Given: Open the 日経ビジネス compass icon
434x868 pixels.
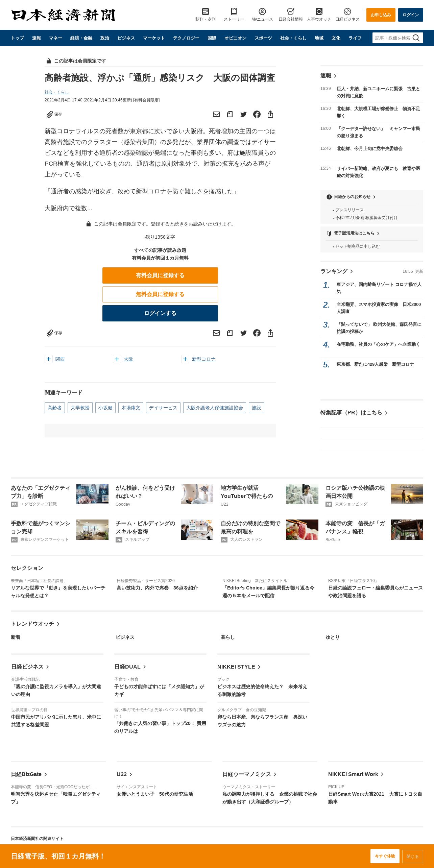Looking at the screenshot, I should (347, 11).
